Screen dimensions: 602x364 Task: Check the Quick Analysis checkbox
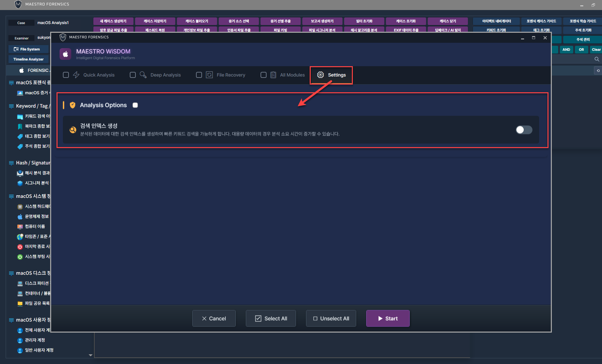pyautogui.click(x=66, y=75)
